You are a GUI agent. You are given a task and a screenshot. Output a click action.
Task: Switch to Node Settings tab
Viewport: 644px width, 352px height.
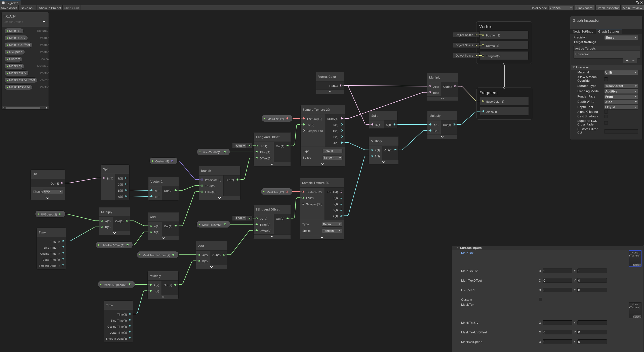click(583, 31)
